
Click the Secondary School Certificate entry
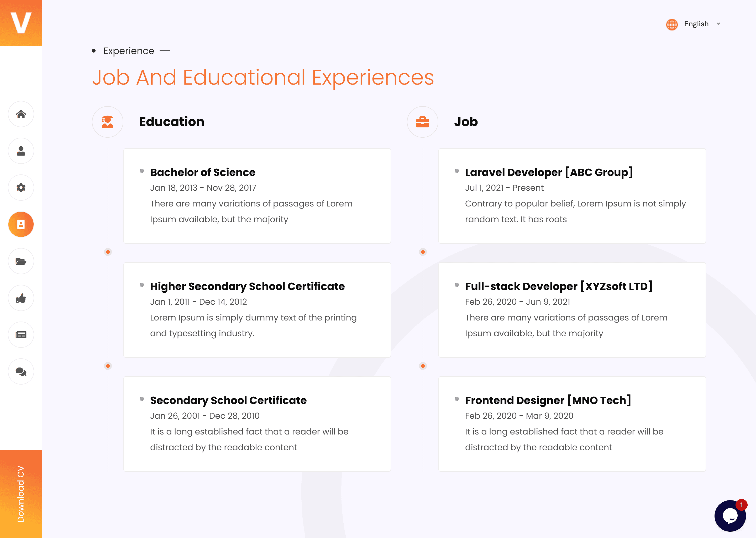point(228,400)
